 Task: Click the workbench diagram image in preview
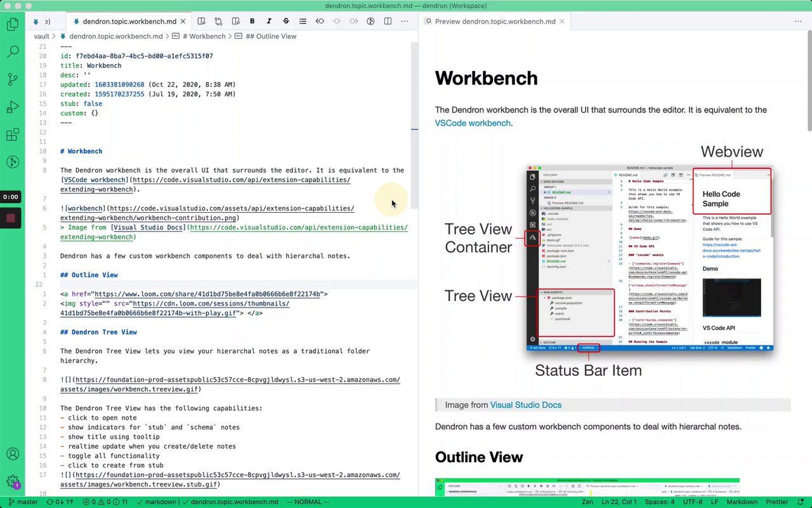609,261
